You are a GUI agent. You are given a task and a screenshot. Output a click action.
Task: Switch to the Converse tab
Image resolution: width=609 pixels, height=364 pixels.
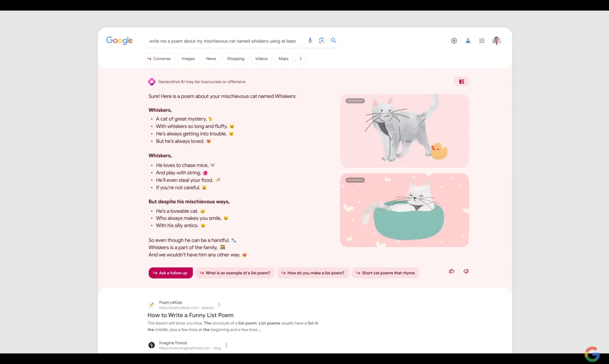coord(160,59)
